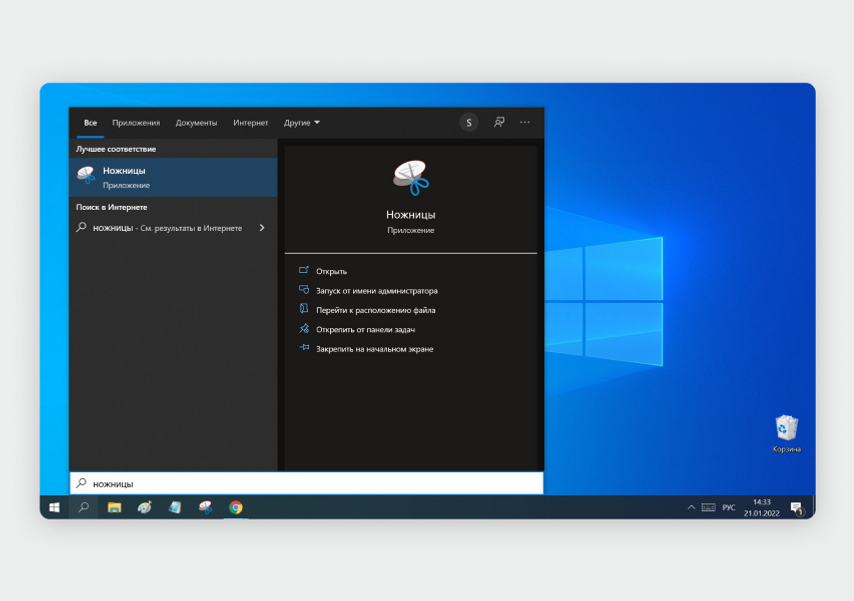Expand the Другие dropdown filter
The image size is (854, 601).
coord(301,123)
